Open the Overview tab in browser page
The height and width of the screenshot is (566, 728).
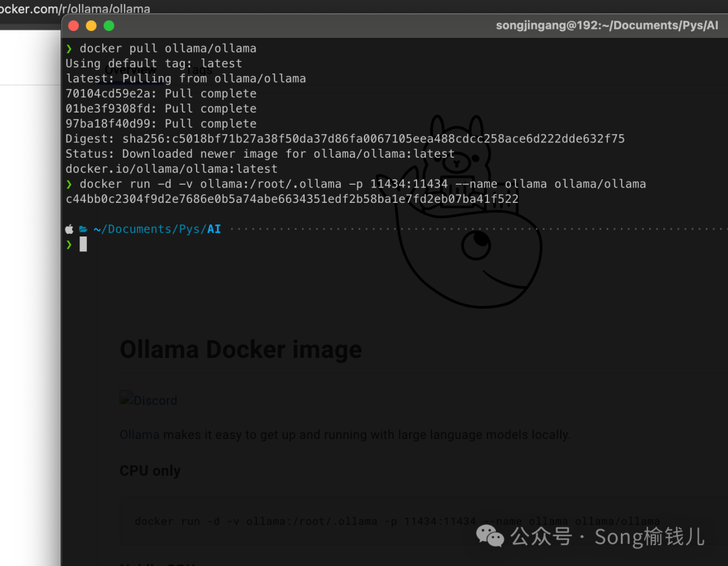[131, 70]
